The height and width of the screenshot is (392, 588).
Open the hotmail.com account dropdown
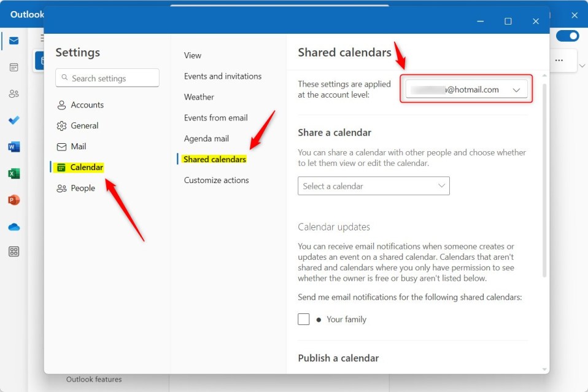[465, 88]
